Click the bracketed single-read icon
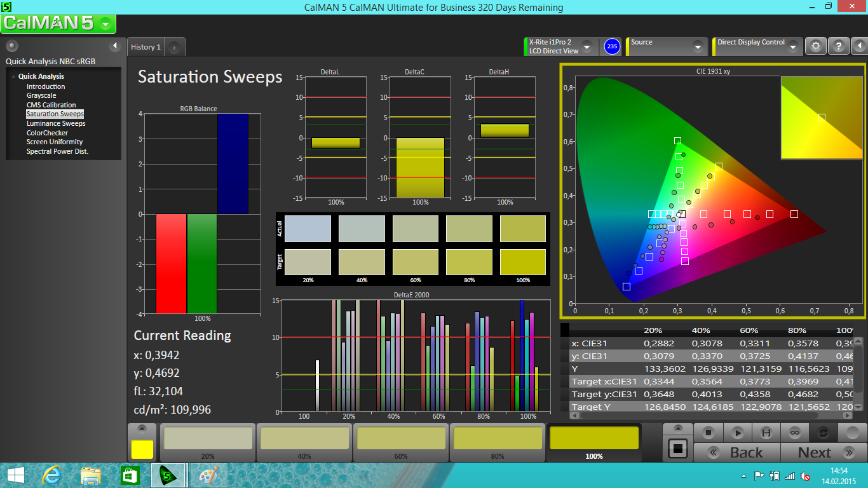Image resolution: width=868 pixels, height=488 pixels. (x=766, y=433)
